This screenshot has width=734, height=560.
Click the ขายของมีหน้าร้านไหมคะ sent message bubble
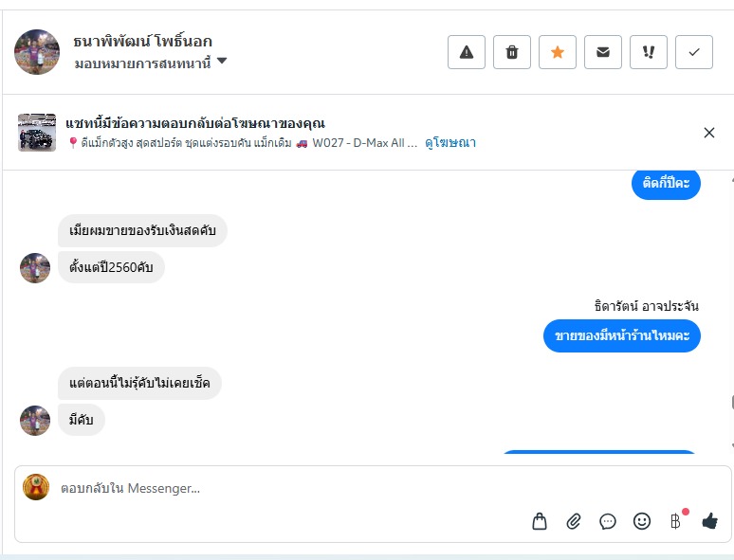pyautogui.click(x=622, y=336)
